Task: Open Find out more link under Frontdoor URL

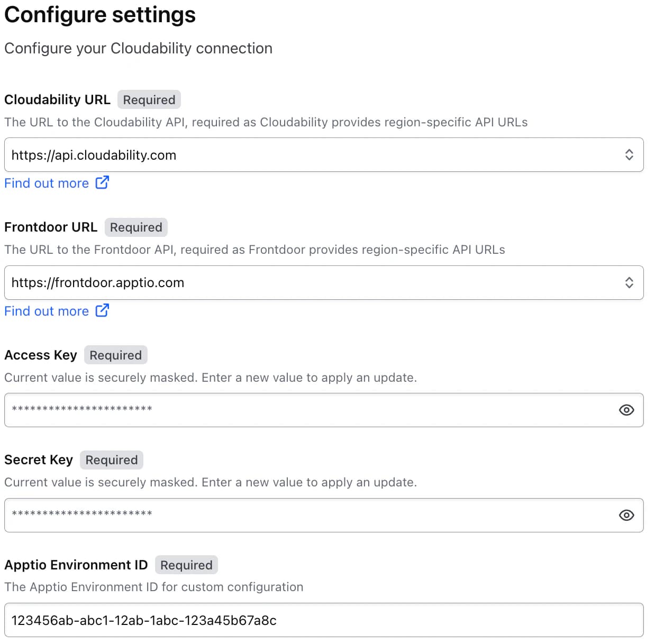Action: pos(47,311)
